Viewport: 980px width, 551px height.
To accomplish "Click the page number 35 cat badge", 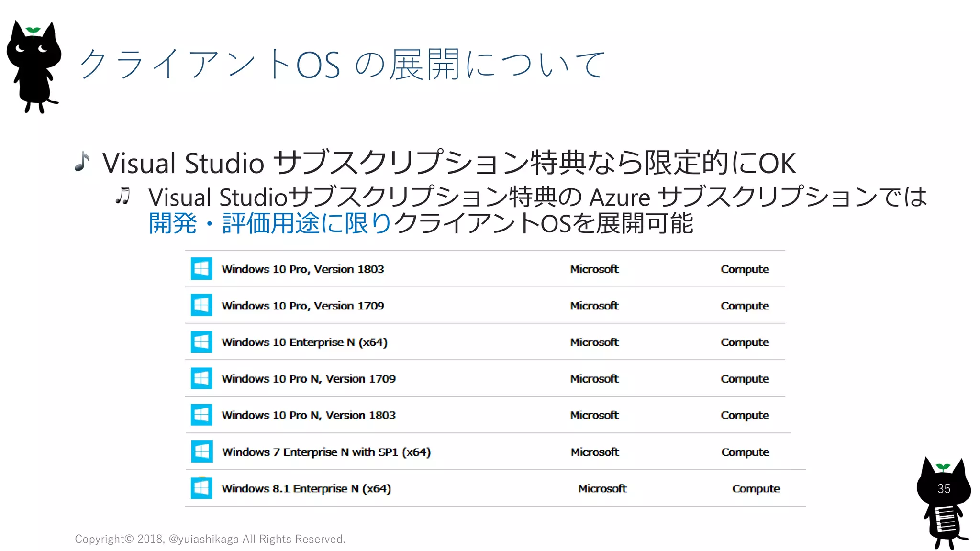I will coord(944,502).
